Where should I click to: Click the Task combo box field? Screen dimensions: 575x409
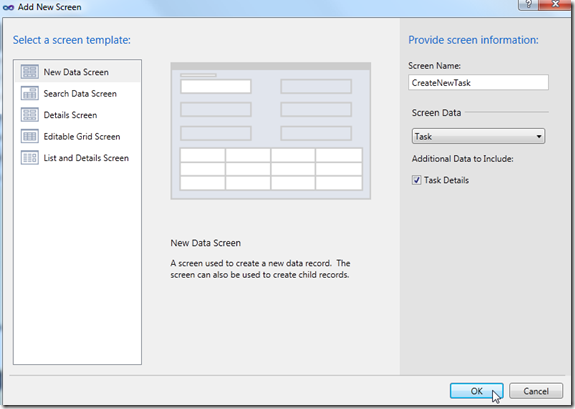pyautogui.click(x=478, y=136)
